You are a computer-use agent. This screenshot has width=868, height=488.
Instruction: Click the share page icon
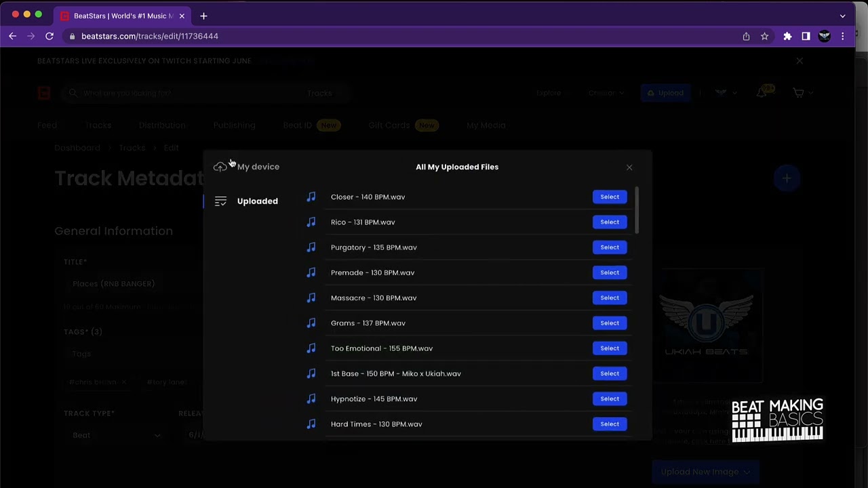(746, 36)
